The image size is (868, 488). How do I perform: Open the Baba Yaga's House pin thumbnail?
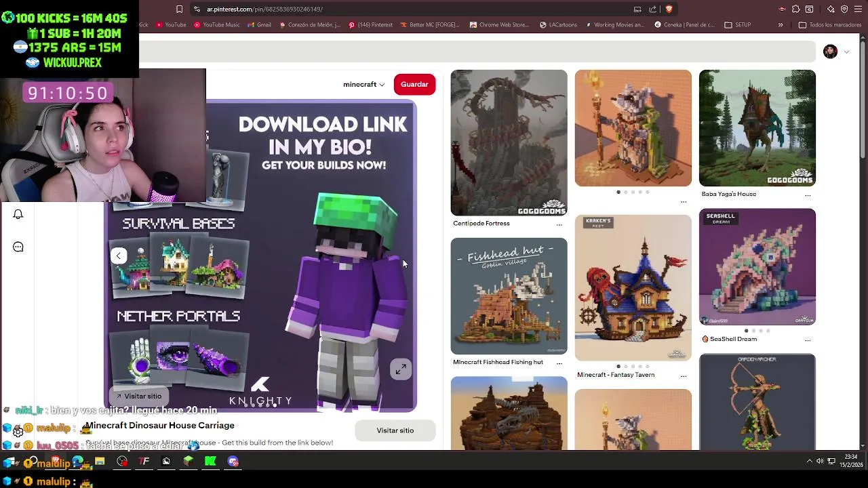click(757, 127)
